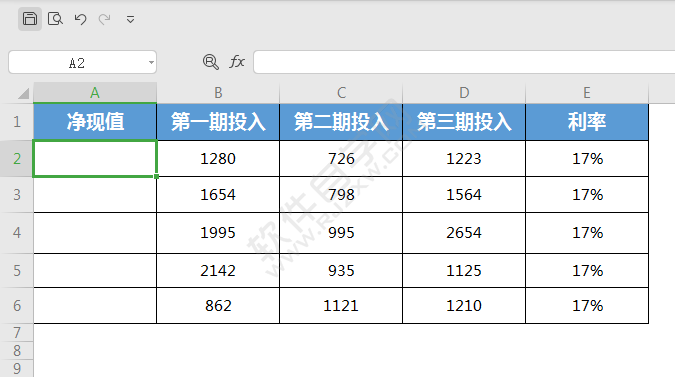Select row 8 header

(17, 351)
